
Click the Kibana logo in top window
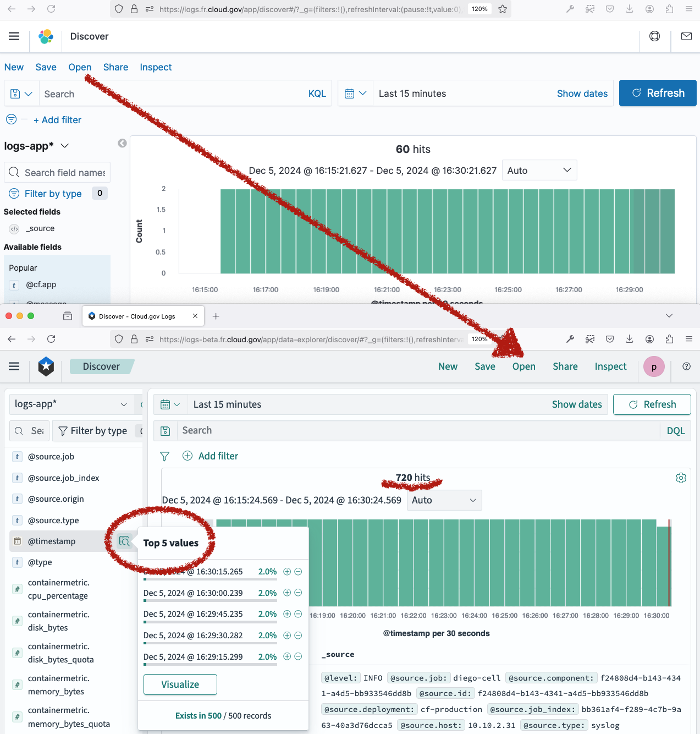click(46, 36)
